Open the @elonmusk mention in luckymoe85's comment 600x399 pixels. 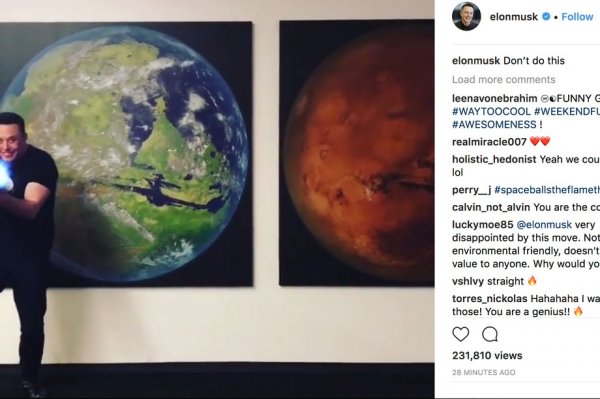[544, 225]
